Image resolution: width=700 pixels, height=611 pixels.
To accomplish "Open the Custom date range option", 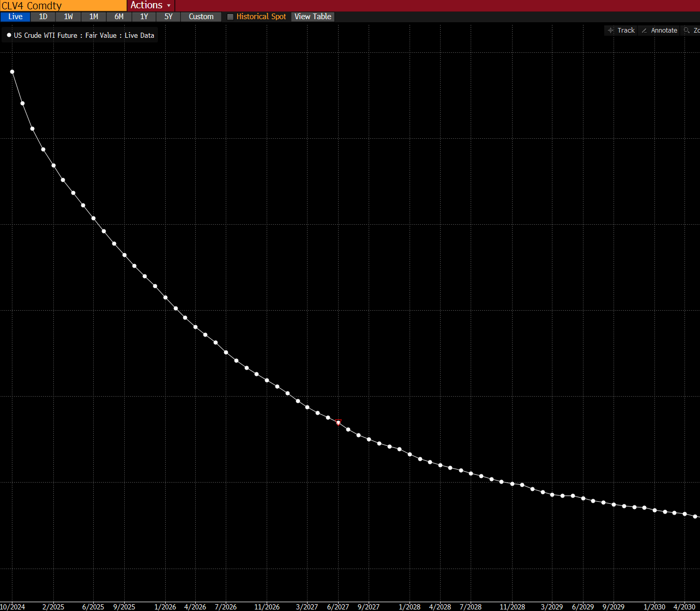I will tap(201, 17).
